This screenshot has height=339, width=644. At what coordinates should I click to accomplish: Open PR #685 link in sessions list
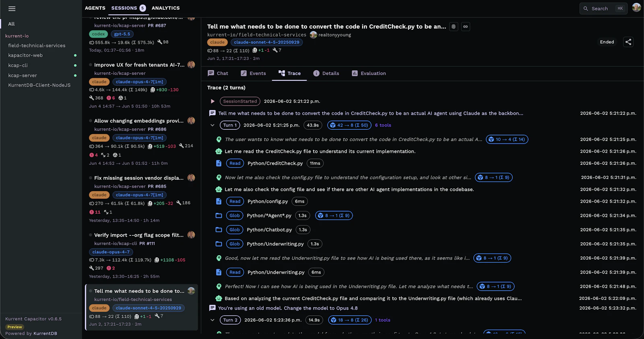tap(157, 186)
